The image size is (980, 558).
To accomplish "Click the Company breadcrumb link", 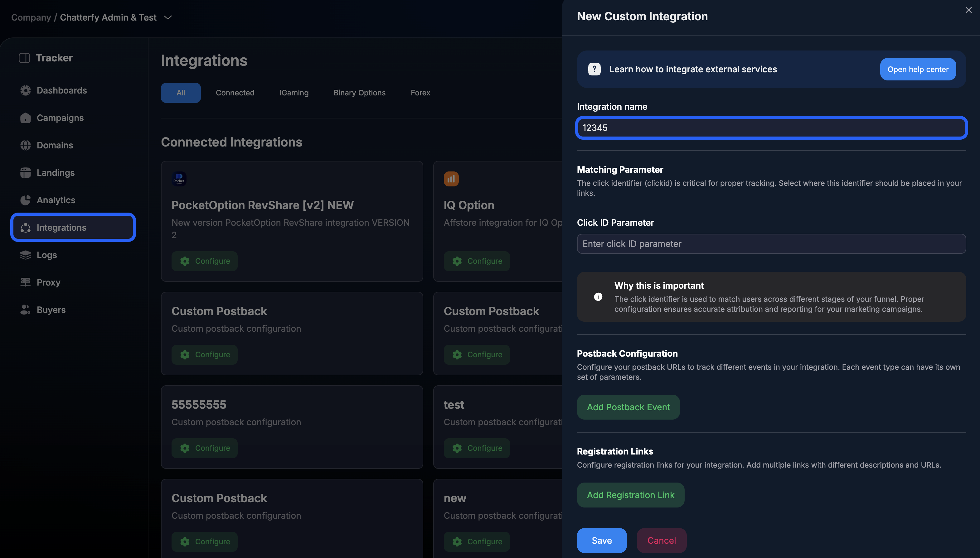I will click(31, 18).
